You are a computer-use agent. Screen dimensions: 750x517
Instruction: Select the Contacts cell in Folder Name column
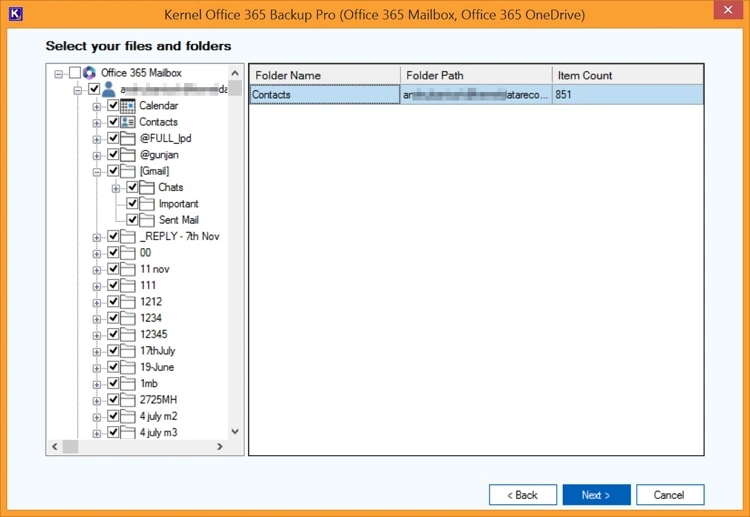(x=325, y=94)
